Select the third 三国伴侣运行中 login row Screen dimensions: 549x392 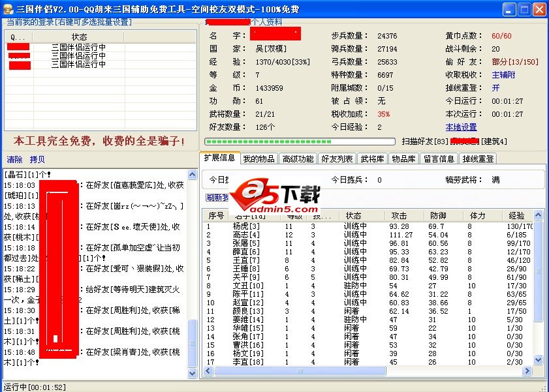click(101, 65)
